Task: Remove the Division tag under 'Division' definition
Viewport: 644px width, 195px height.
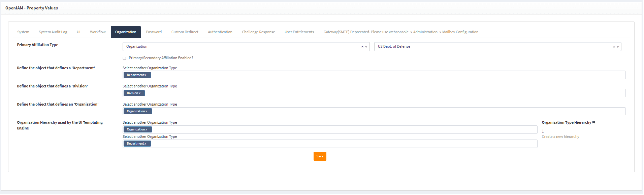Action: coord(140,93)
